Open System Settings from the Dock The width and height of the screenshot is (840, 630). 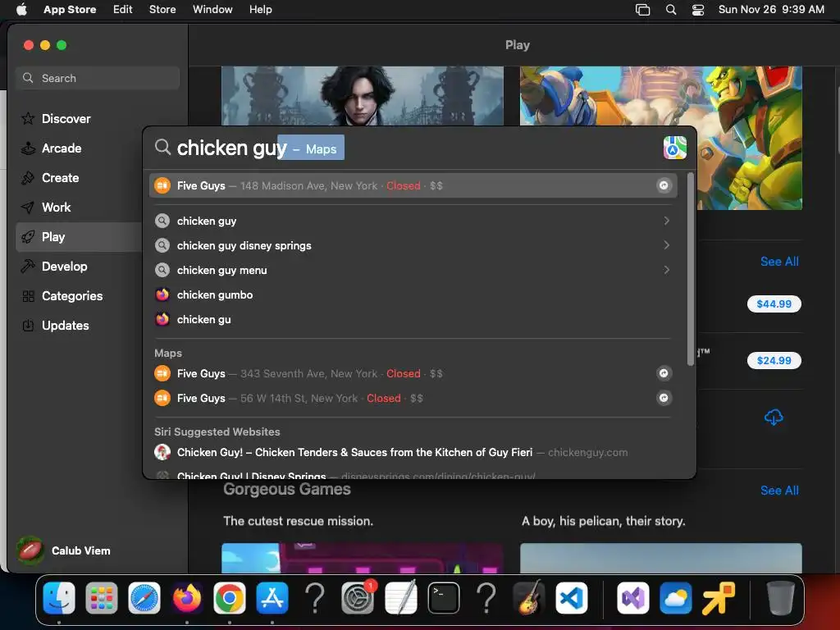coord(358,597)
